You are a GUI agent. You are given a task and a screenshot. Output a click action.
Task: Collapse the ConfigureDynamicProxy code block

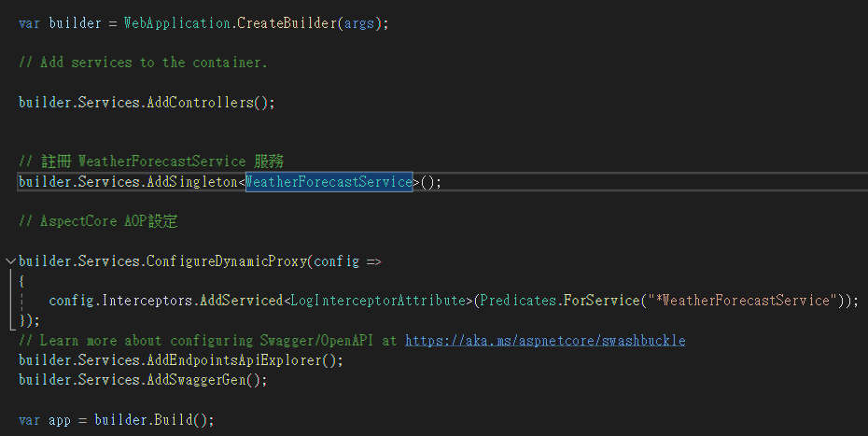pos(10,260)
